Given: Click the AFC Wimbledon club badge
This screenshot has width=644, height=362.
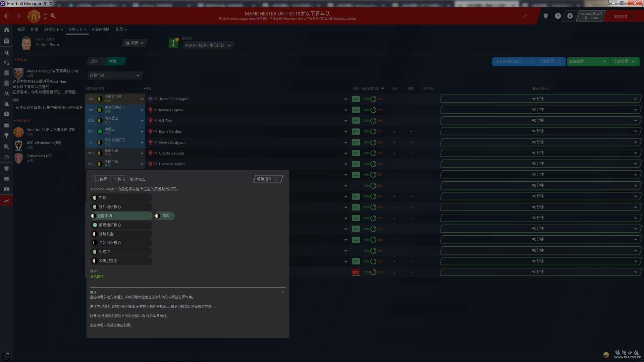Looking at the screenshot, I should pos(18,145).
